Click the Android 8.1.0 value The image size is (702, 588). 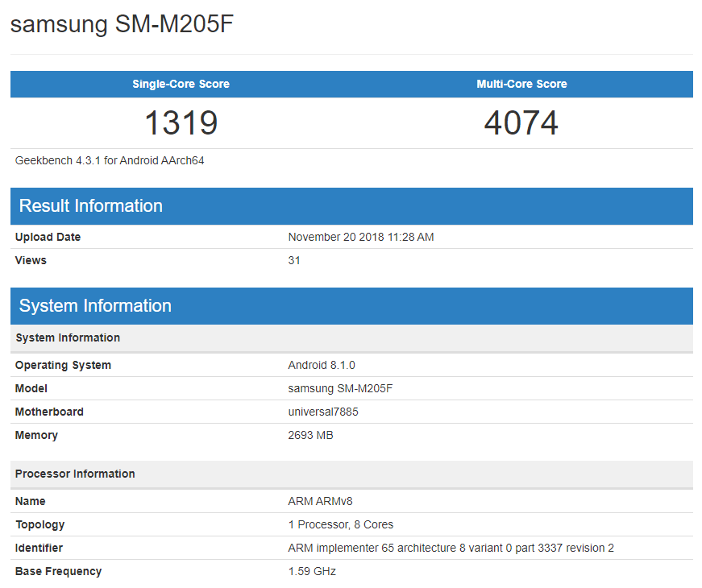coord(322,365)
